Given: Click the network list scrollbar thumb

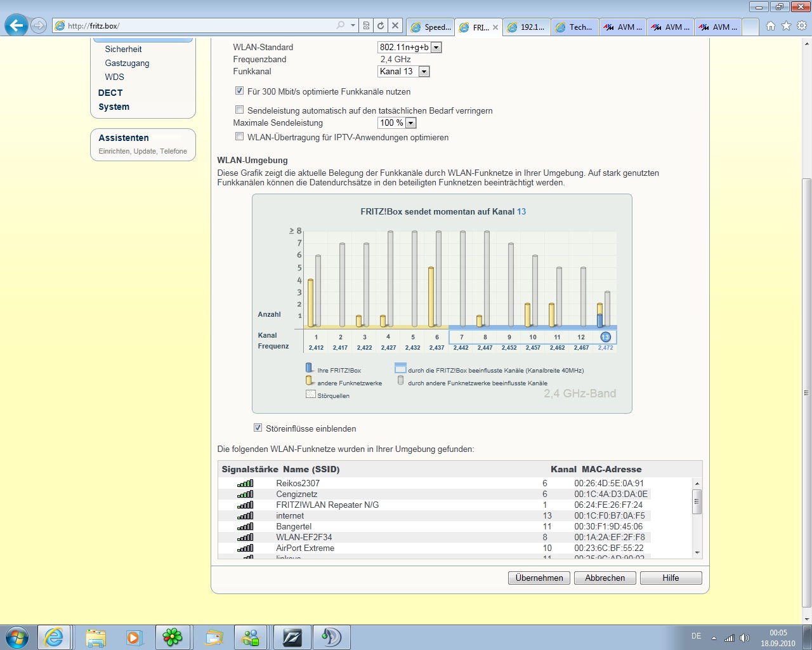Looking at the screenshot, I should (697, 501).
